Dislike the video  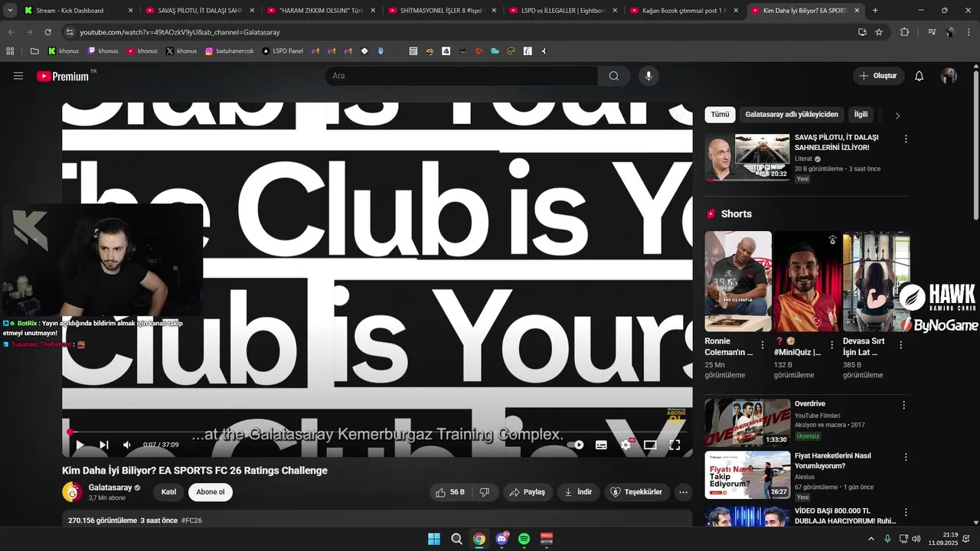pos(485,492)
